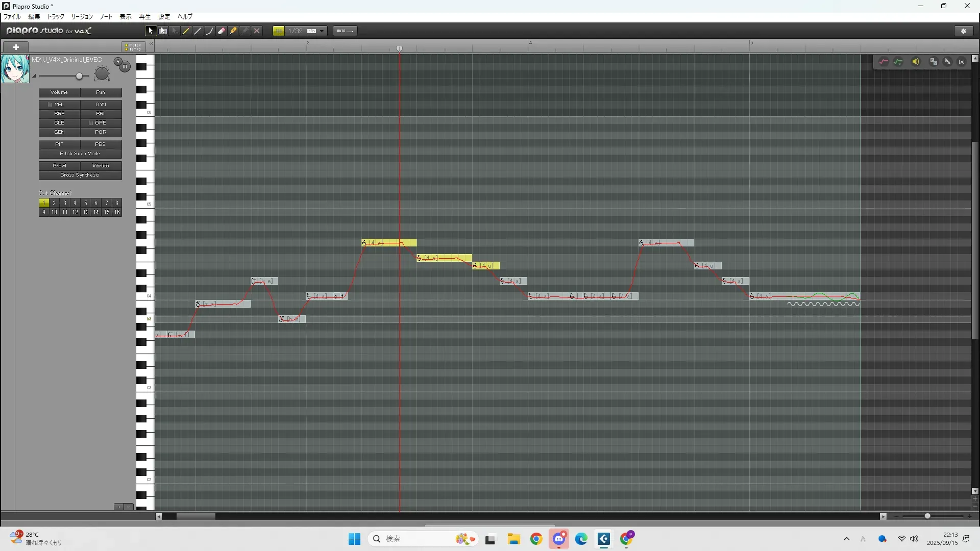Open the トラック menu
This screenshot has height=551, width=980.
56,17
